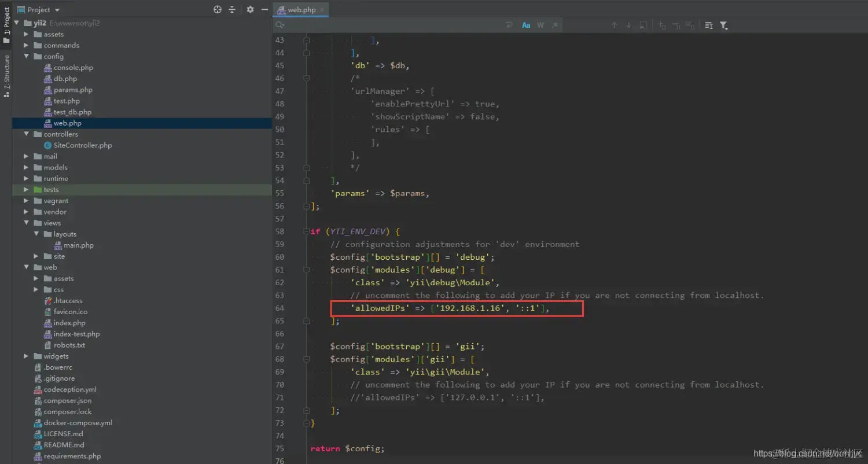Click the codeception.yml file icon
Image resolution: width=868 pixels, height=464 pixels.
pos(38,389)
